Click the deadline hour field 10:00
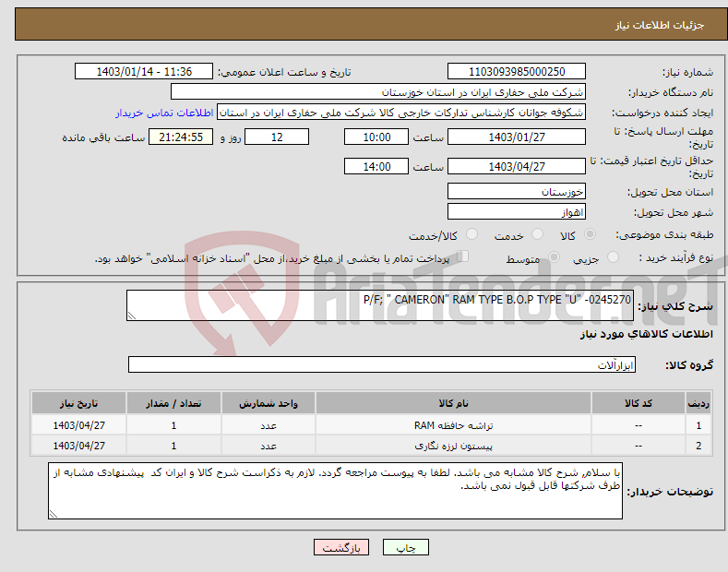 click(376, 137)
